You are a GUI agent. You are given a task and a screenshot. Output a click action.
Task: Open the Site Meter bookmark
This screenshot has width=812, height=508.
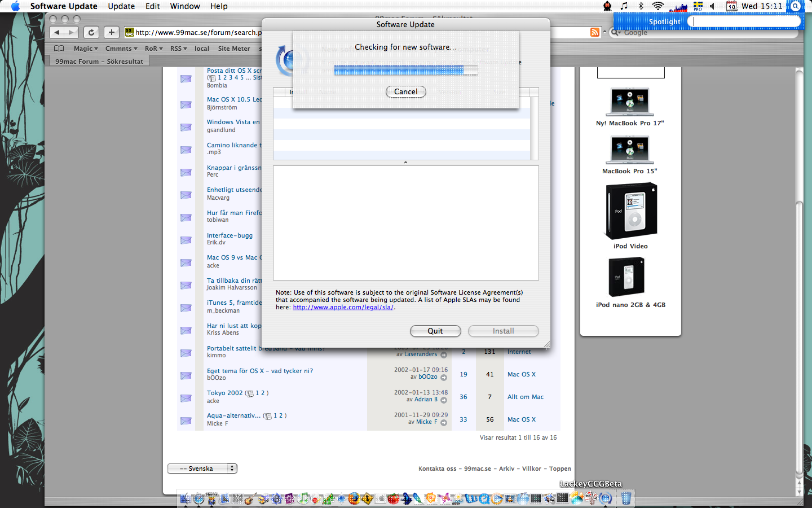click(234, 49)
